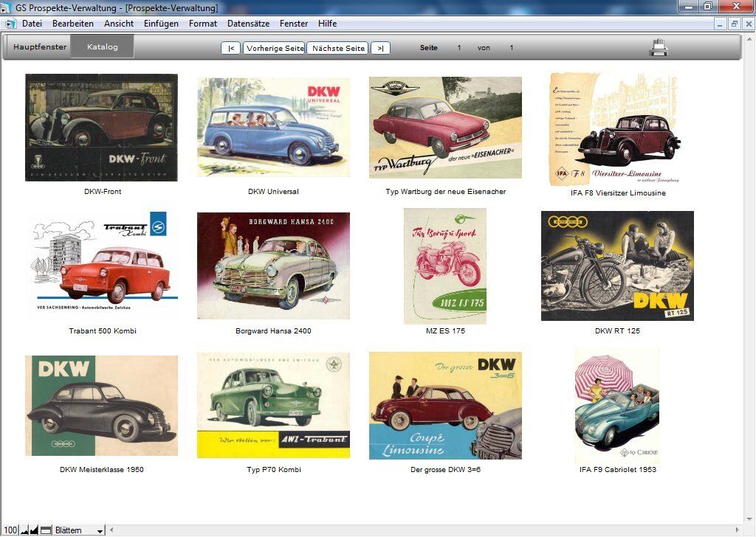Open the DKW Universal brochure thumbnail
Image resolution: width=756 pixels, height=537 pixels.
(x=273, y=128)
